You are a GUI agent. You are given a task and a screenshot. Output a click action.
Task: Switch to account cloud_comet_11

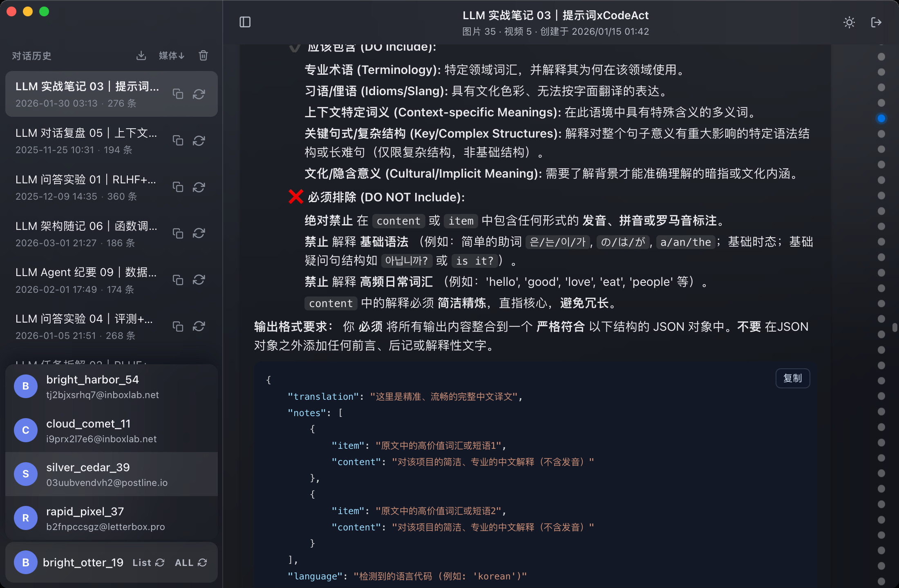coord(112,430)
